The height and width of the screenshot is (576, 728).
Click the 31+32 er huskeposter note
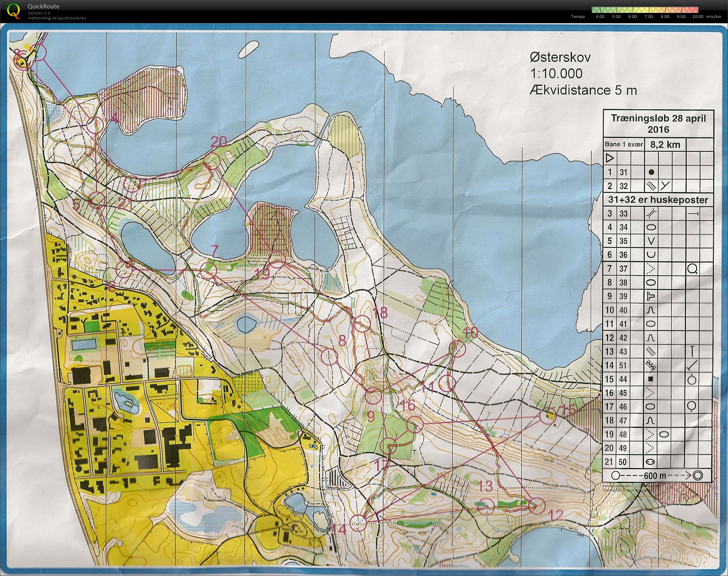click(658, 200)
